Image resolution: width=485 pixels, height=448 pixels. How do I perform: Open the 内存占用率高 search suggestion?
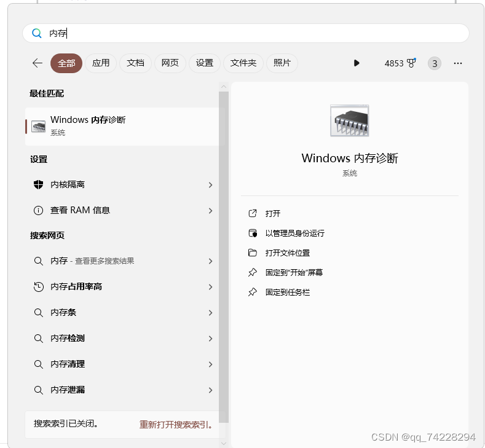123,286
